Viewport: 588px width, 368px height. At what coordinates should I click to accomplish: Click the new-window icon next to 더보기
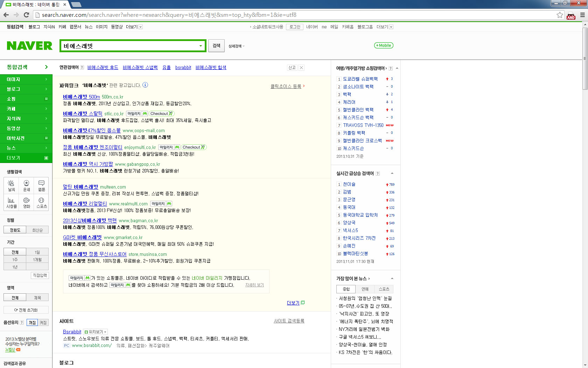(x=303, y=302)
